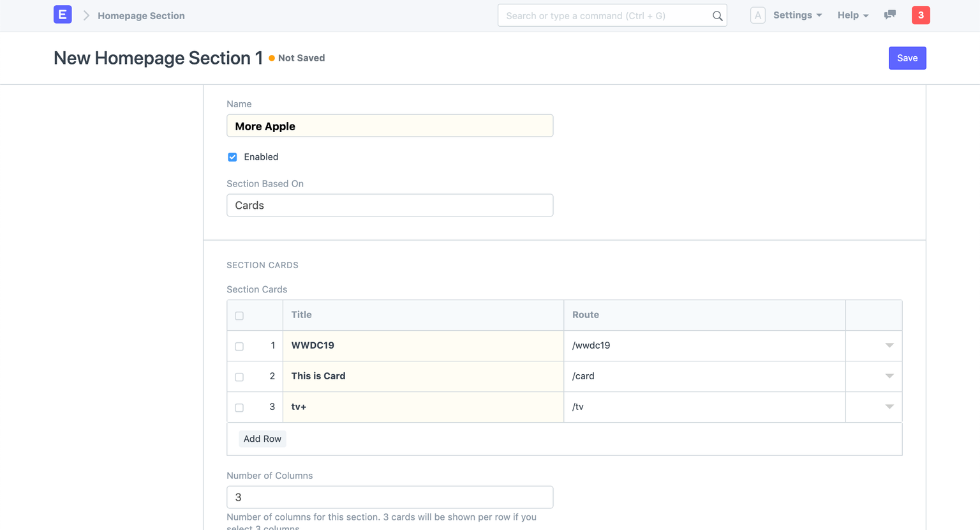
Task: Click the Not Saved status indicator dot
Action: coord(273,57)
